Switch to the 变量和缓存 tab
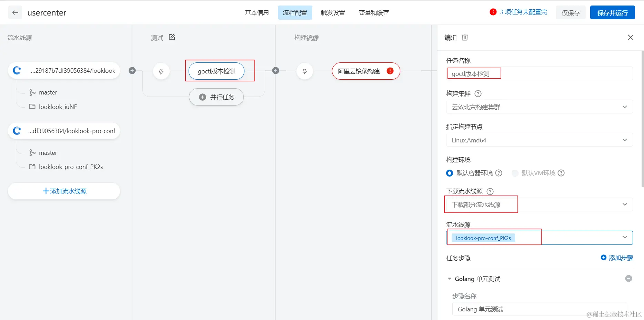The height and width of the screenshot is (320, 644). 374,13
